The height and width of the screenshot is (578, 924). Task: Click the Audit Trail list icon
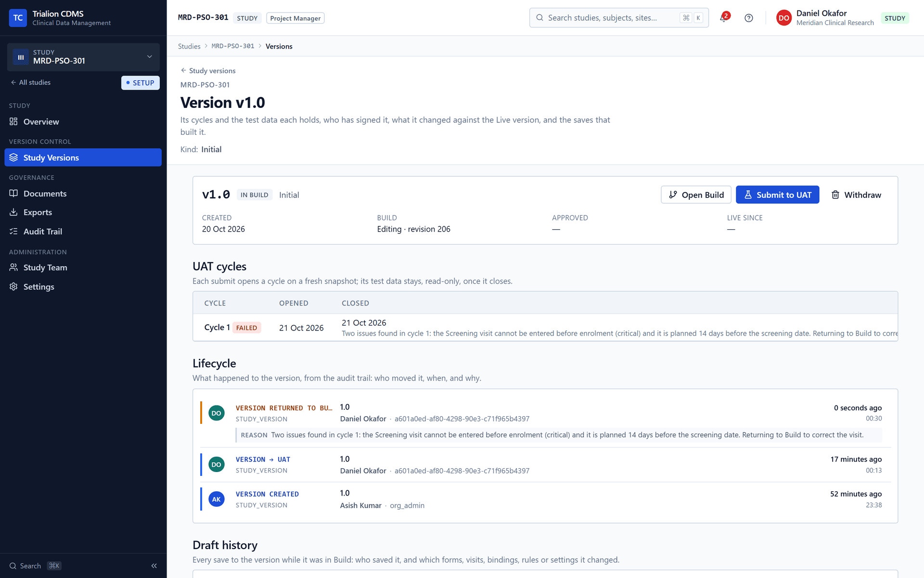(x=13, y=231)
